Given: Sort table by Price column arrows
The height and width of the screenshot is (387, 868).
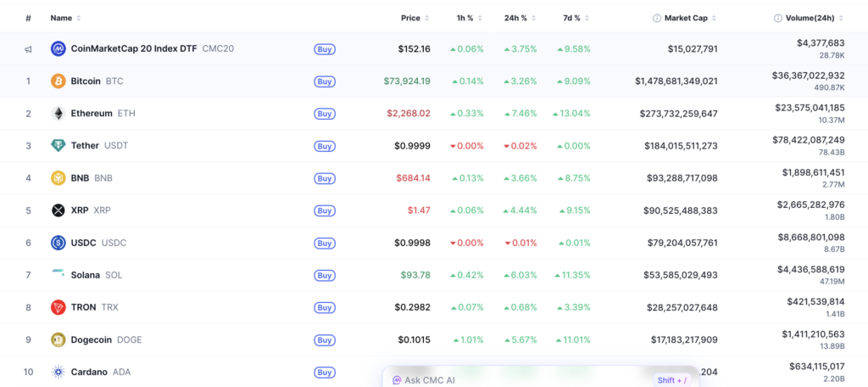Looking at the screenshot, I should tap(426, 19).
